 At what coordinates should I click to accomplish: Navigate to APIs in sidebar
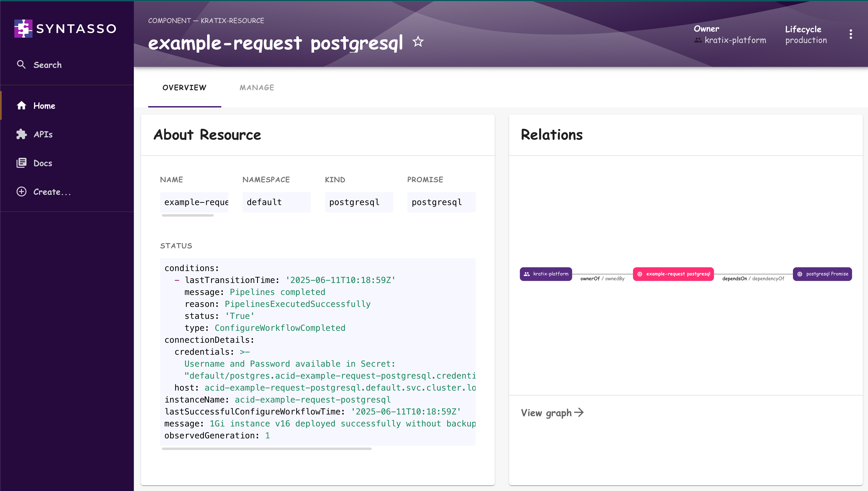coord(67,134)
